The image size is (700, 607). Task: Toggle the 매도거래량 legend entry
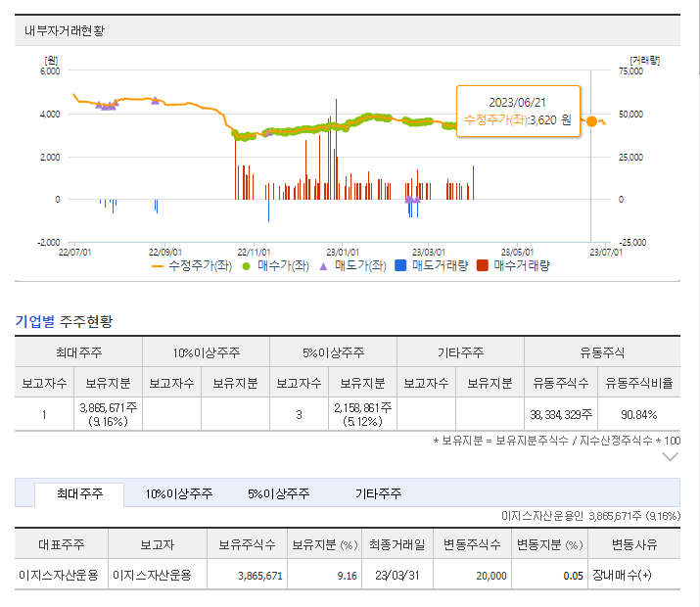pos(432,266)
